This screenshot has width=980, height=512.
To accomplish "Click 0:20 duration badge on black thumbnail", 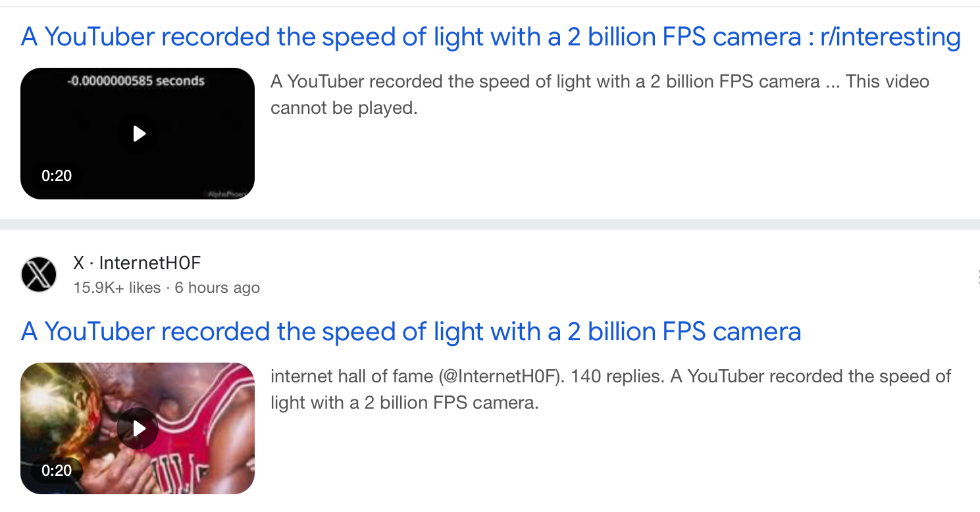I will (x=57, y=176).
